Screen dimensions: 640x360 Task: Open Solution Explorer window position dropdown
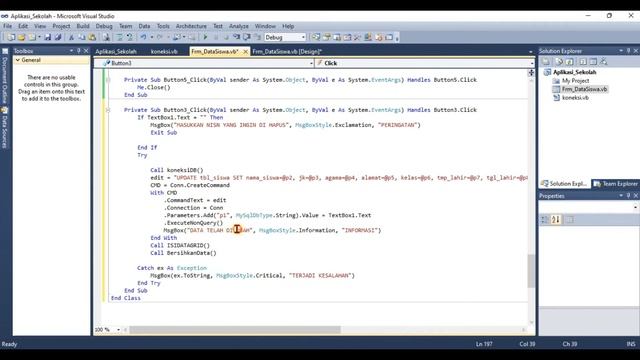point(621,51)
